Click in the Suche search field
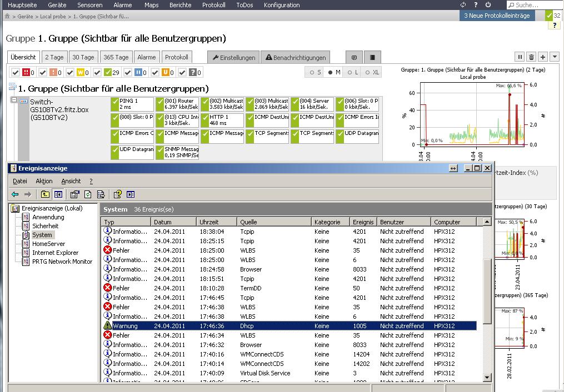 (536, 5)
